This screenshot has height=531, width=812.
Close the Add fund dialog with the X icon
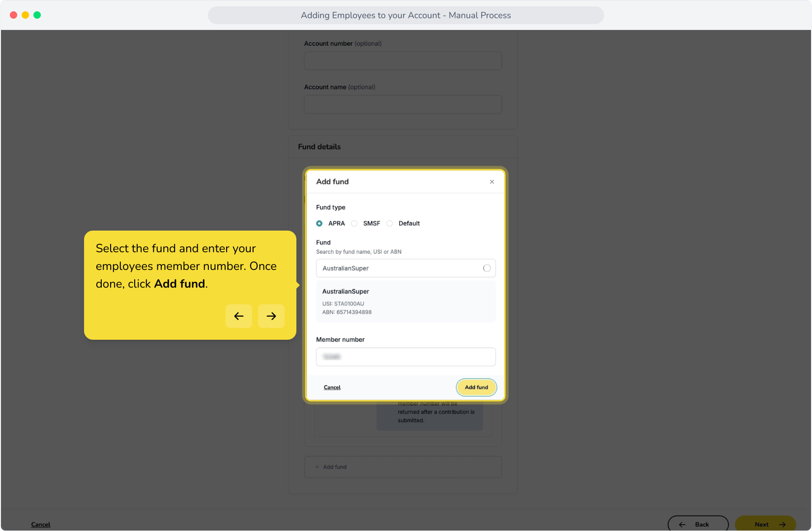pyautogui.click(x=492, y=182)
